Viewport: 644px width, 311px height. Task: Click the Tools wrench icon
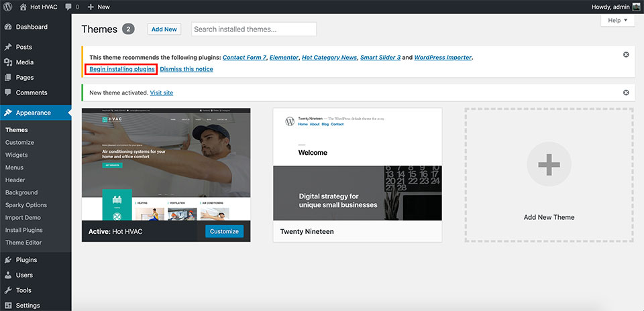click(8, 290)
